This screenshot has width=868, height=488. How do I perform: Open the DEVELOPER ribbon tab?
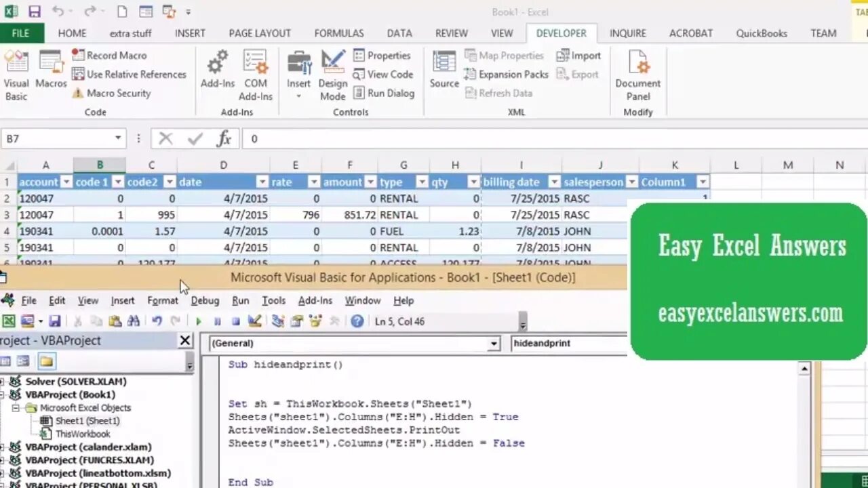[561, 33]
